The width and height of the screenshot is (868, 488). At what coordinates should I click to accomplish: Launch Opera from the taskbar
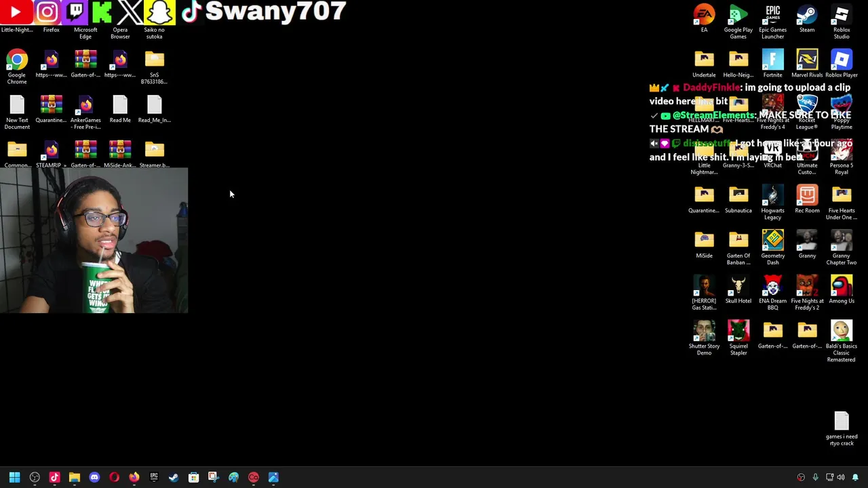(x=114, y=477)
